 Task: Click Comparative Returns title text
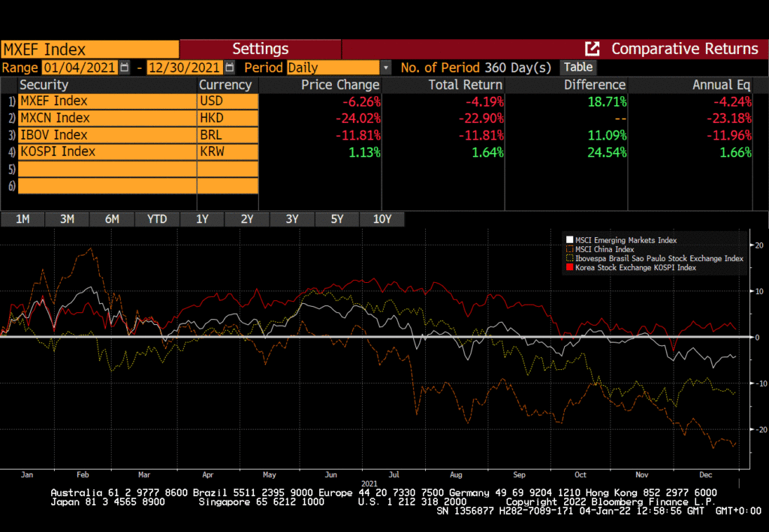point(685,49)
